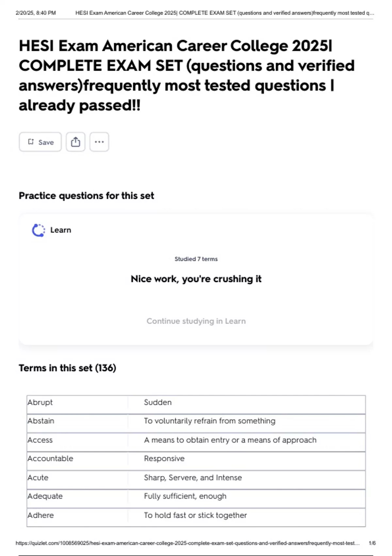Select the Abrupt term row
392x556 pixels.
coord(40,402)
